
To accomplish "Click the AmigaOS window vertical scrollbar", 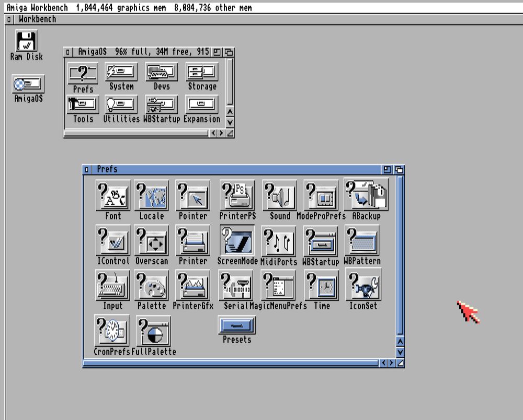I will pos(230,82).
